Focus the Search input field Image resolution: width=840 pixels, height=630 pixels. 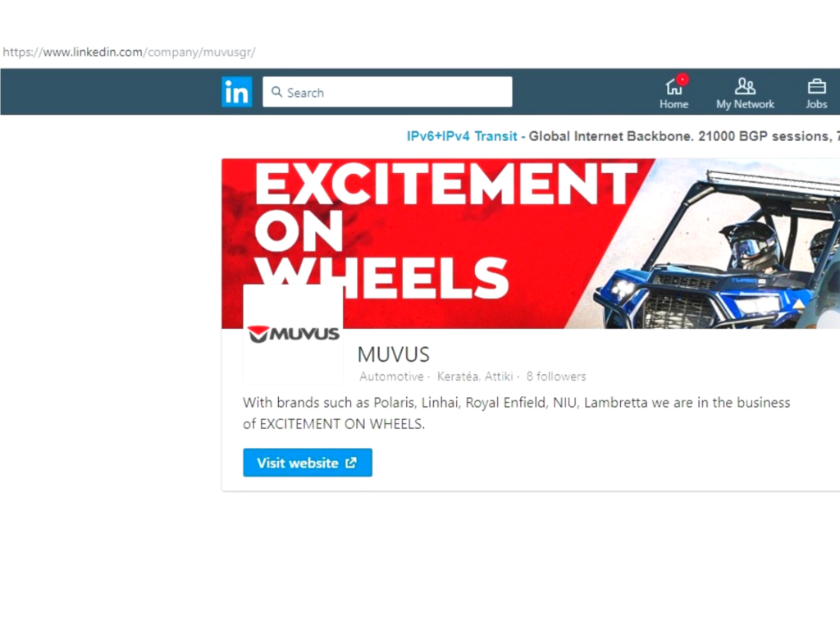[x=387, y=92]
